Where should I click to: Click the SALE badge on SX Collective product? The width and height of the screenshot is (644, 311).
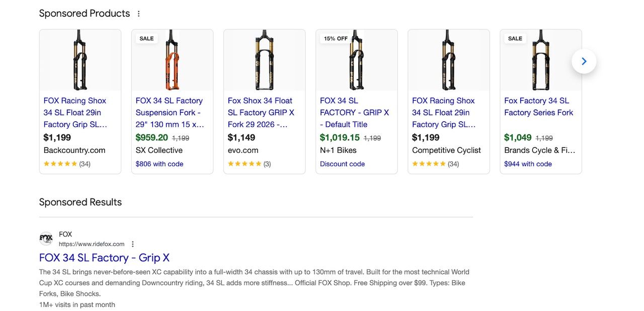point(146,39)
